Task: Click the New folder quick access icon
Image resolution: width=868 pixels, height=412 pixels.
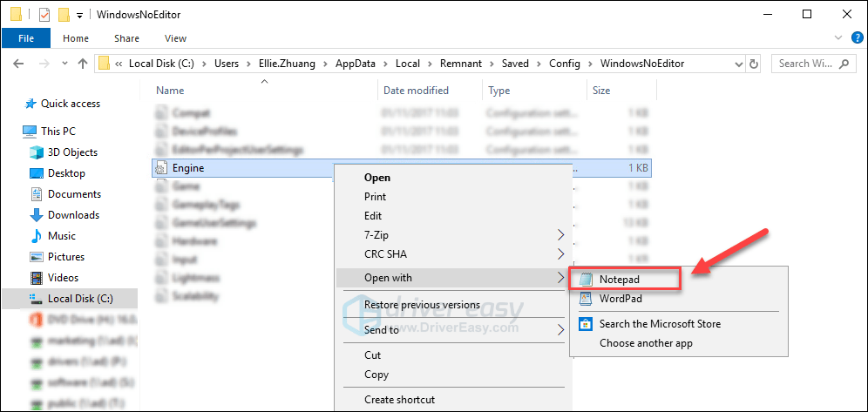Action: tap(64, 15)
